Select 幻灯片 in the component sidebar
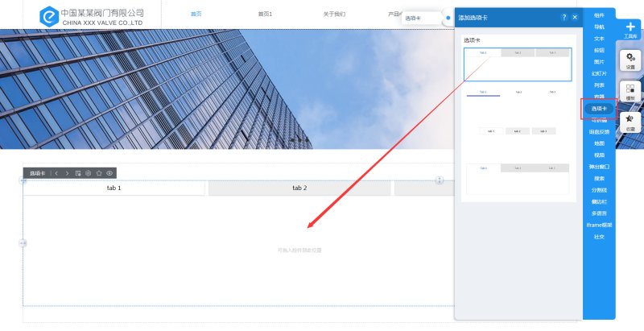The width and height of the screenshot is (644, 331). click(x=599, y=73)
